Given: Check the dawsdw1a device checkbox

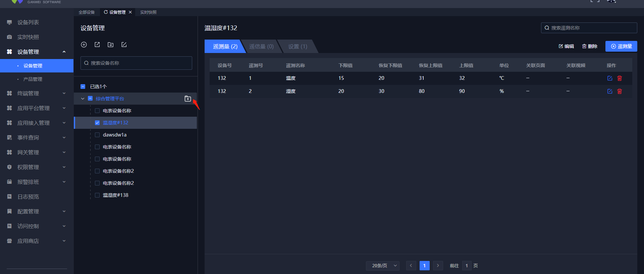Looking at the screenshot, I should point(97,135).
